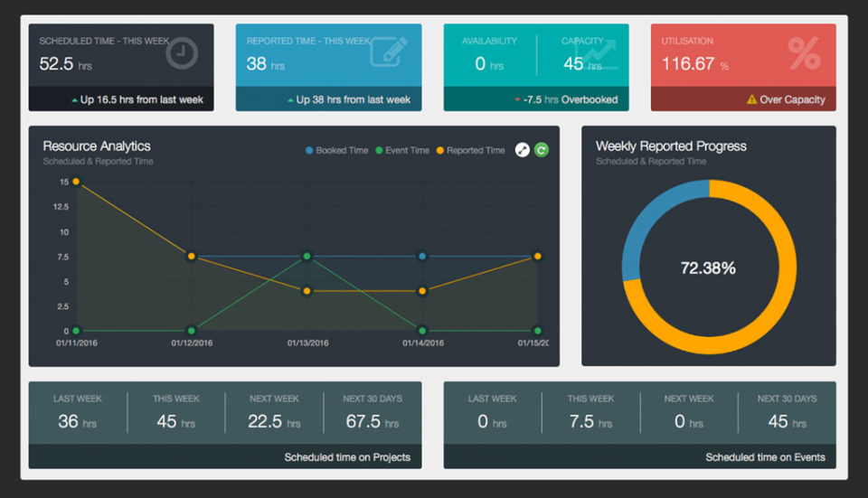The width and height of the screenshot is (868, 498).
Task: Click the -7.5 hrs Overbooked text
Action: 571,99
